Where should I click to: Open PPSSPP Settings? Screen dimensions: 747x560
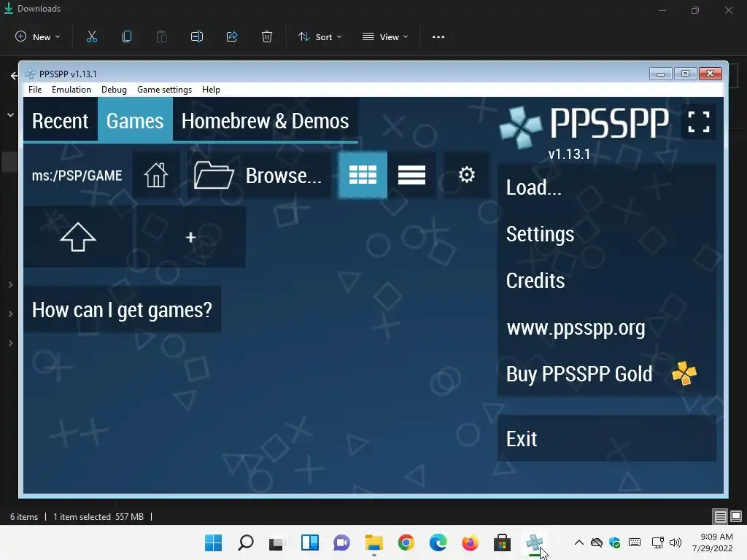click(606, 234)
